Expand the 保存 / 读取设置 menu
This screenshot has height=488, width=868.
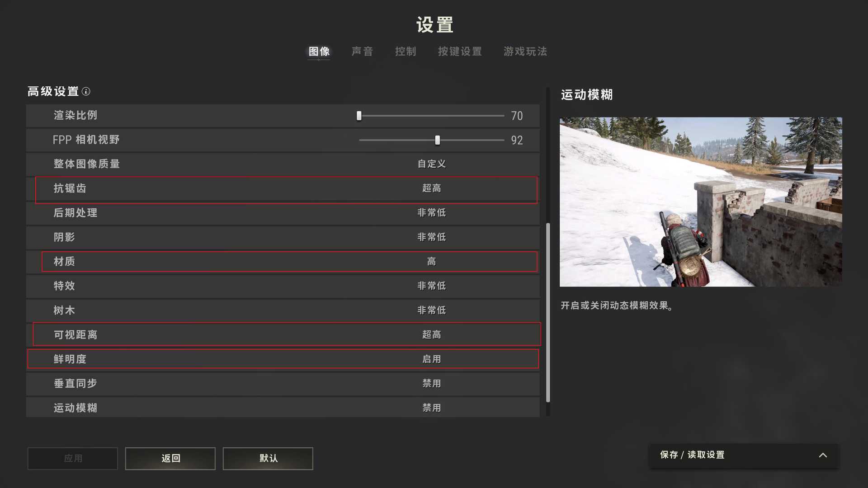pos(692,455)
